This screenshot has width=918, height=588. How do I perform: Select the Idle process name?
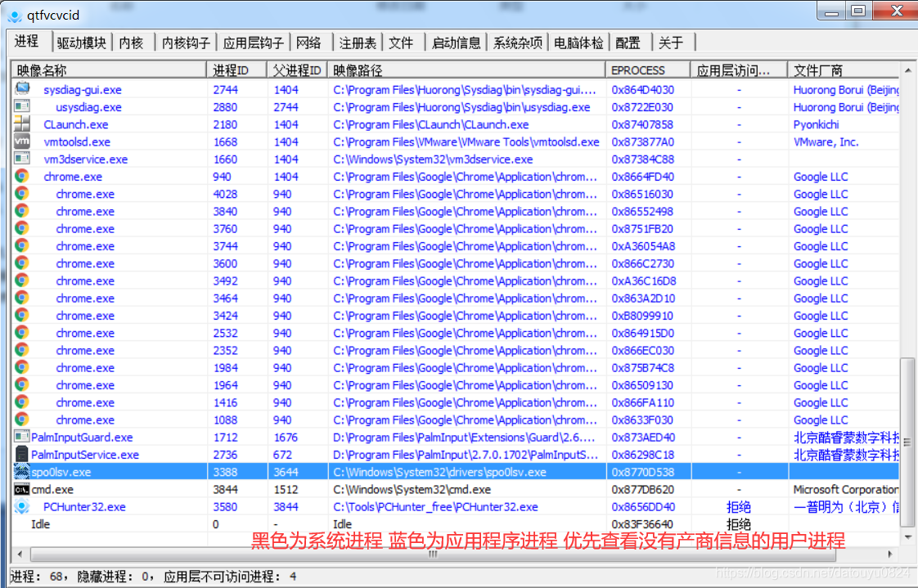[40, 524]
